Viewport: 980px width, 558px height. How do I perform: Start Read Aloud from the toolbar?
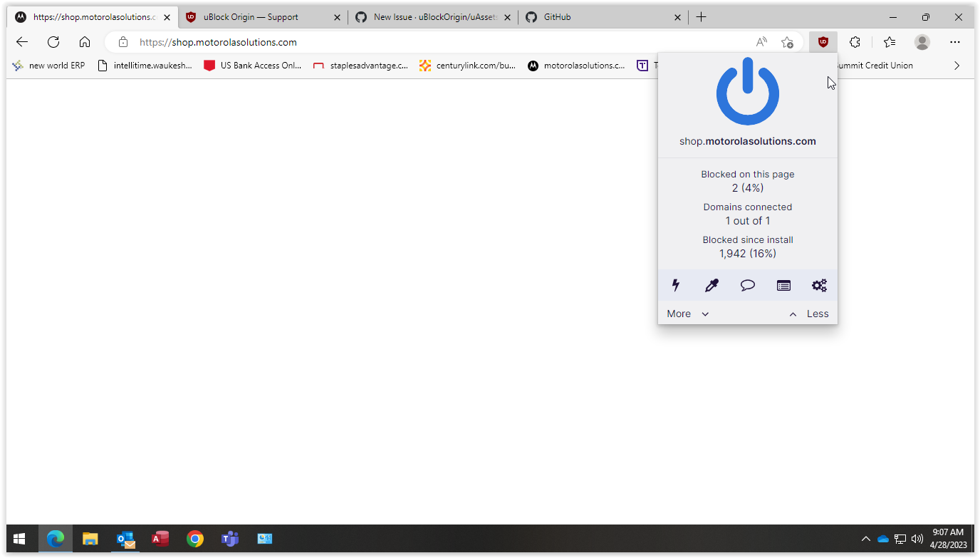pos(761,42)
